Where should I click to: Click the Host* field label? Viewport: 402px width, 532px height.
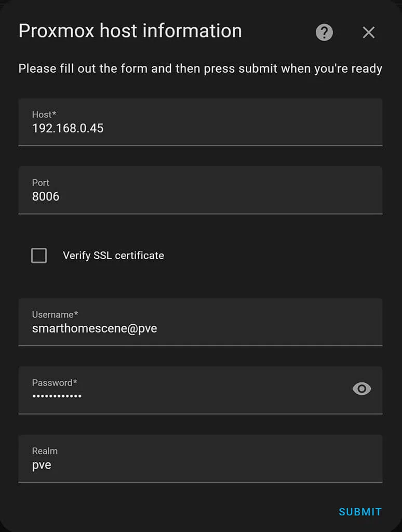coord(44,115)
